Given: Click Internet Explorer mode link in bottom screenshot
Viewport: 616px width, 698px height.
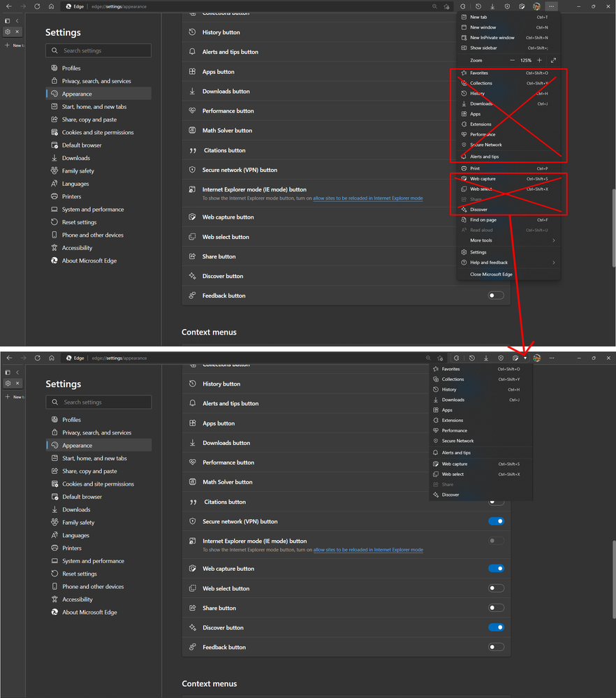Looking at the screenshot, I should (368, 550).
